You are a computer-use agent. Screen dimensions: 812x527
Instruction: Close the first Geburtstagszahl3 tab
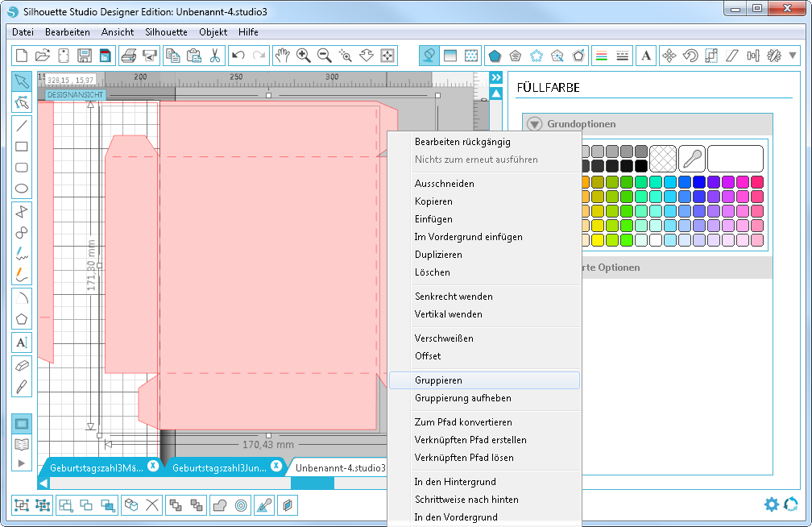tap(152, 466)
